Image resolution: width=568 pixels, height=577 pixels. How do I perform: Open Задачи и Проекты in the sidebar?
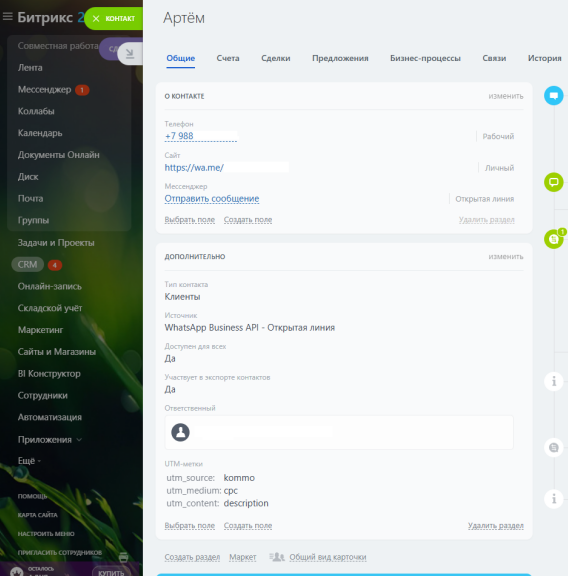(56, 243)
